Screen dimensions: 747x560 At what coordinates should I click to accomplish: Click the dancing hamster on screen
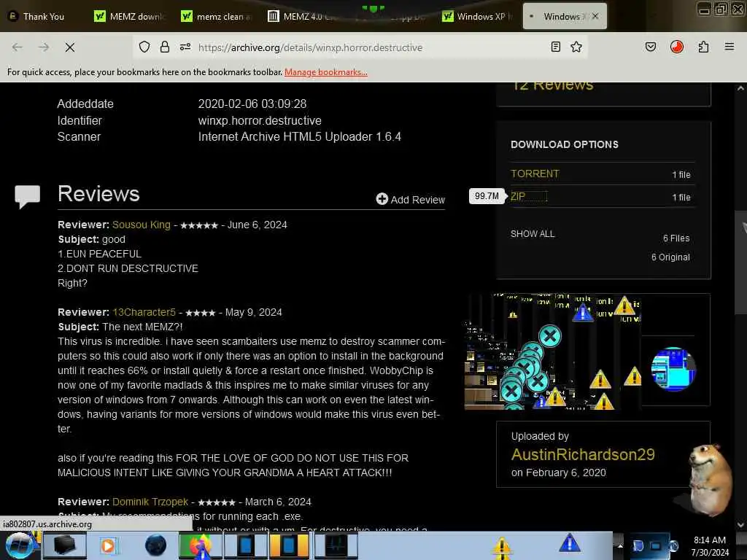709,480
